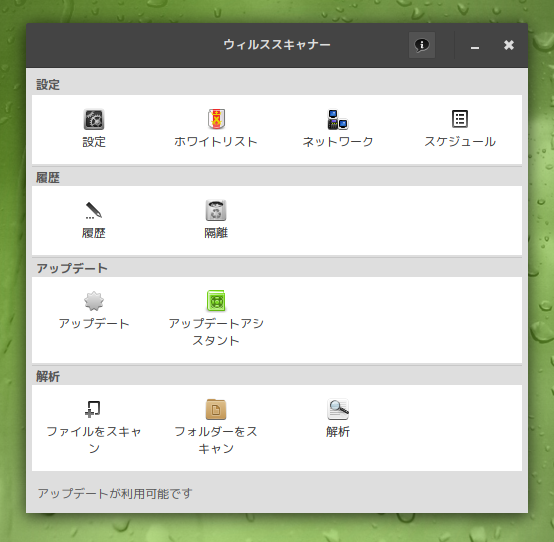
Task: Open the 履歴 pencil history icon
Action: point(94,210)
